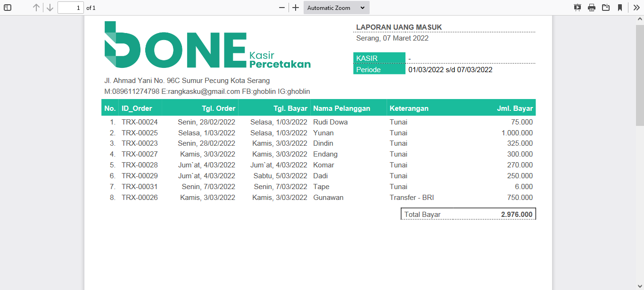Click customer name Komar
This screenshot has width=644, height=290.
coord(324,165)
